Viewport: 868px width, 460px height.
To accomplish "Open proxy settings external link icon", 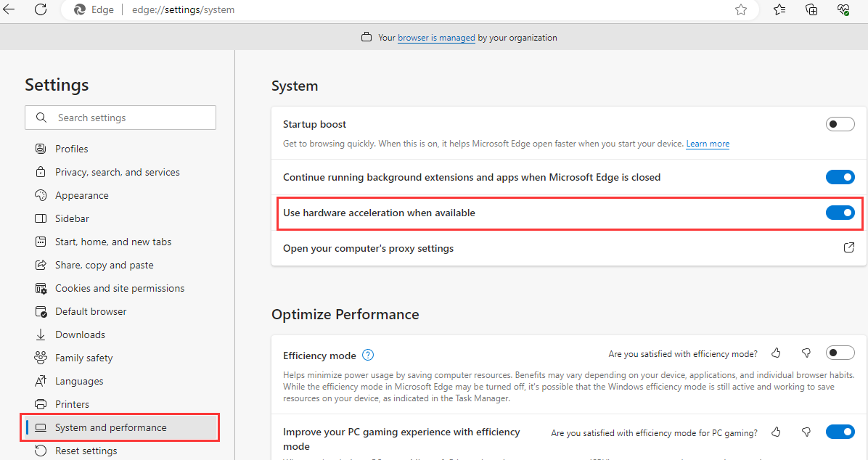I will (x=848, y=248).
